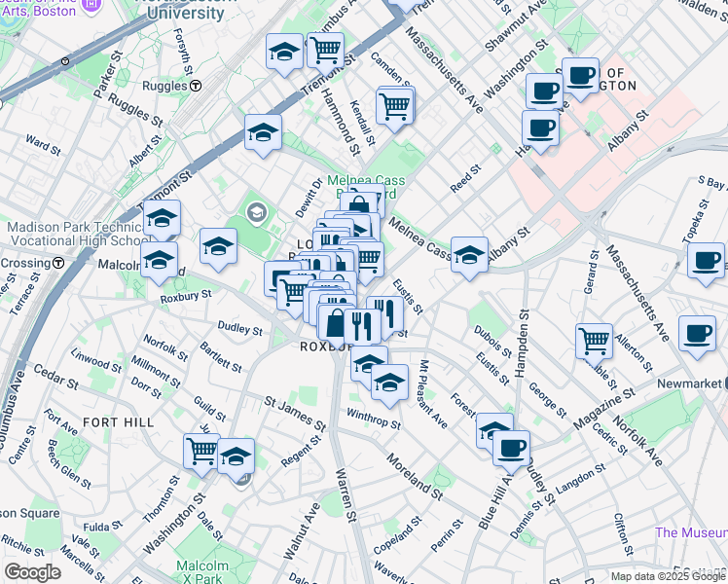Click the shopping cart marker near Fort Hill on Washington St
The image size is (728, 584).
pos(201,455)
